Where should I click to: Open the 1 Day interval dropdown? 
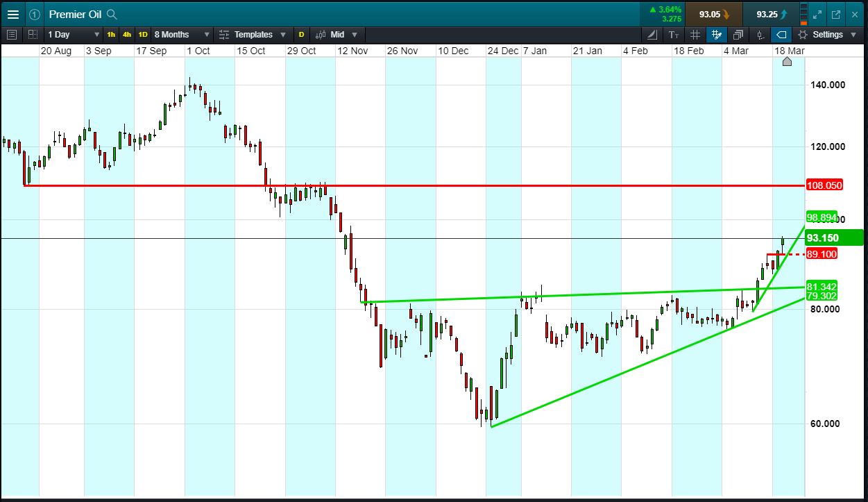[x=74, y=34]
